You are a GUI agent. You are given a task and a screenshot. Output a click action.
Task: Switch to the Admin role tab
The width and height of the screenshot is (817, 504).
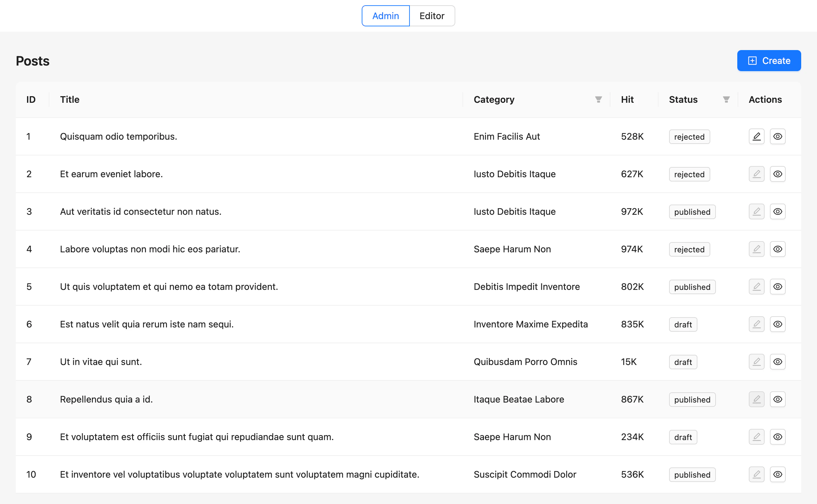[x=385, y=16]
